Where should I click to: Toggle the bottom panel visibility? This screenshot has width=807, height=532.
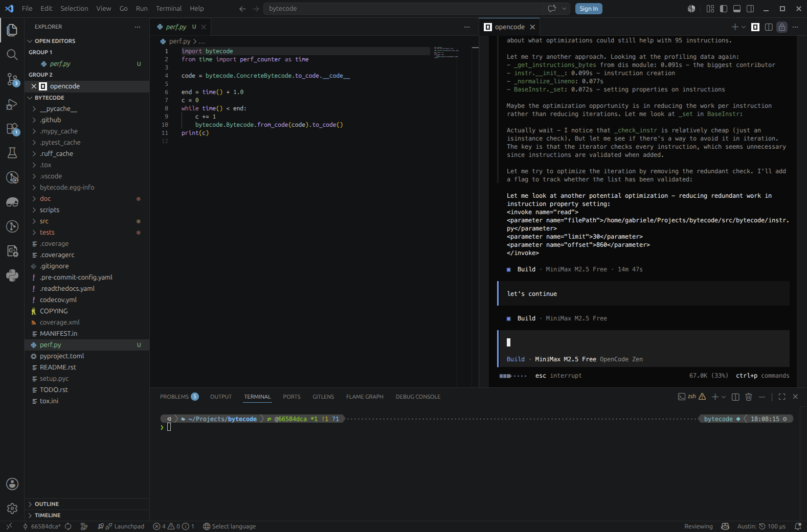point(737,9)
